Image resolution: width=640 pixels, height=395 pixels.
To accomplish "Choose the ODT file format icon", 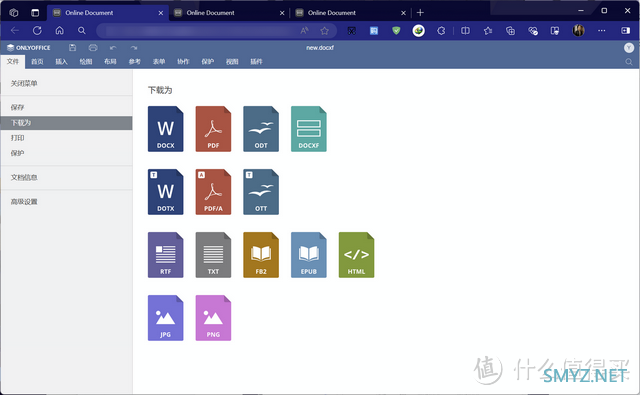I will click(261, 129).
